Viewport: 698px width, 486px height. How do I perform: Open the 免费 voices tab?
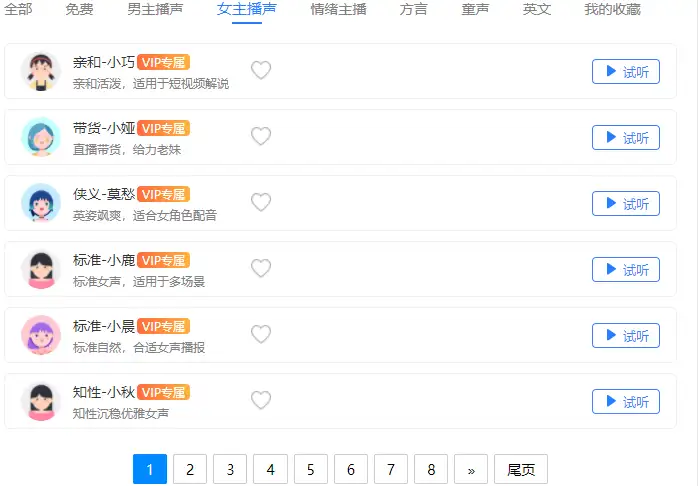[x=79, y=9]
